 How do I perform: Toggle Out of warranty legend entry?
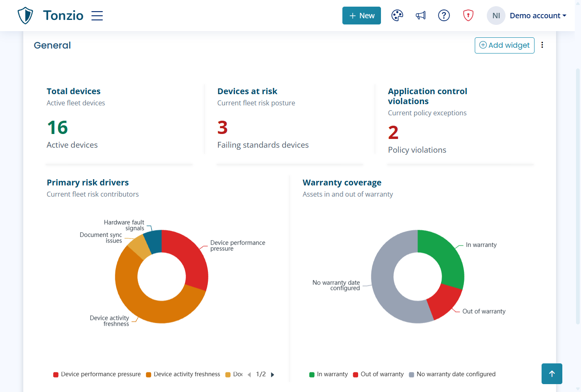tap(378, 374)
